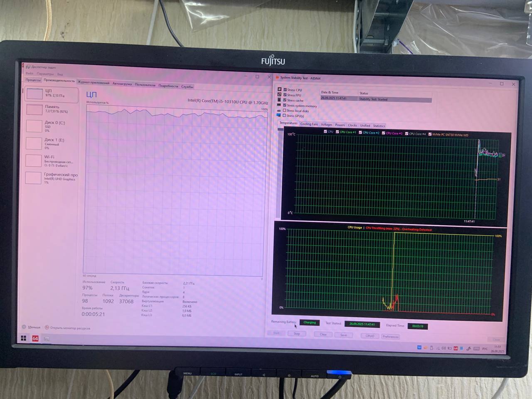Click the red AIDA64 tray icon
The width and height of the screenshot is (532, 399).
tap(456, 348)
